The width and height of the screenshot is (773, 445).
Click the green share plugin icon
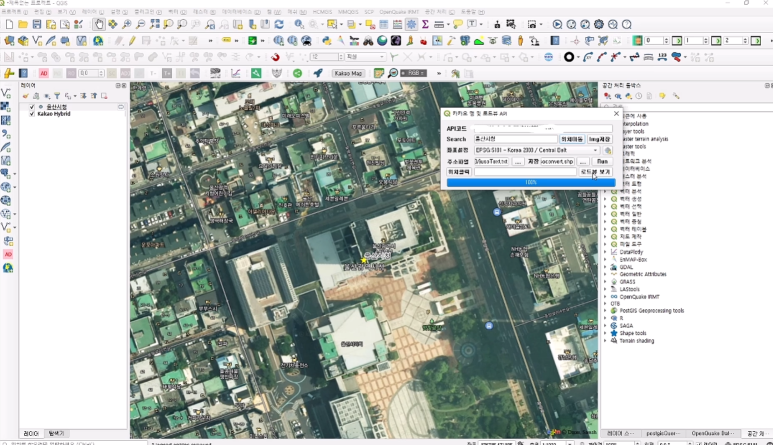tap(297, 73)
